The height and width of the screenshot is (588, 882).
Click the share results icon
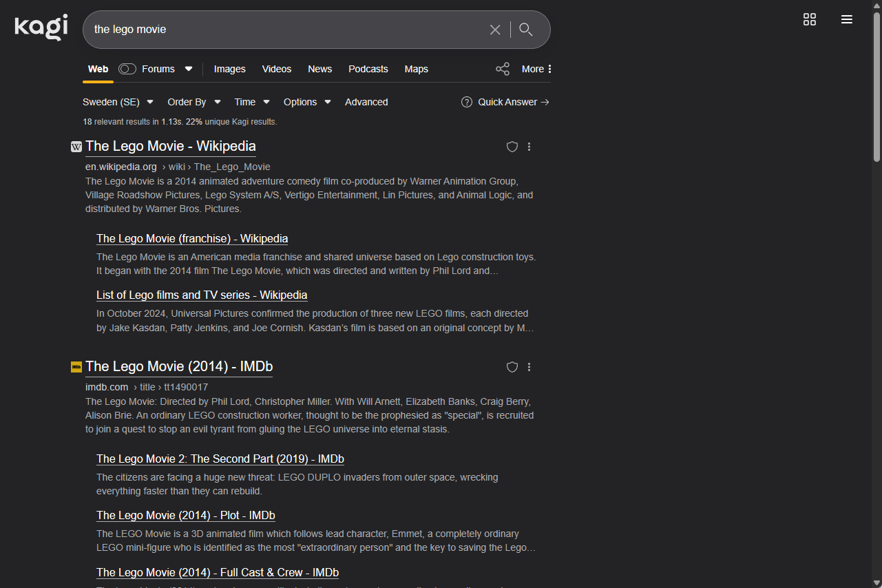click(503, 69)
